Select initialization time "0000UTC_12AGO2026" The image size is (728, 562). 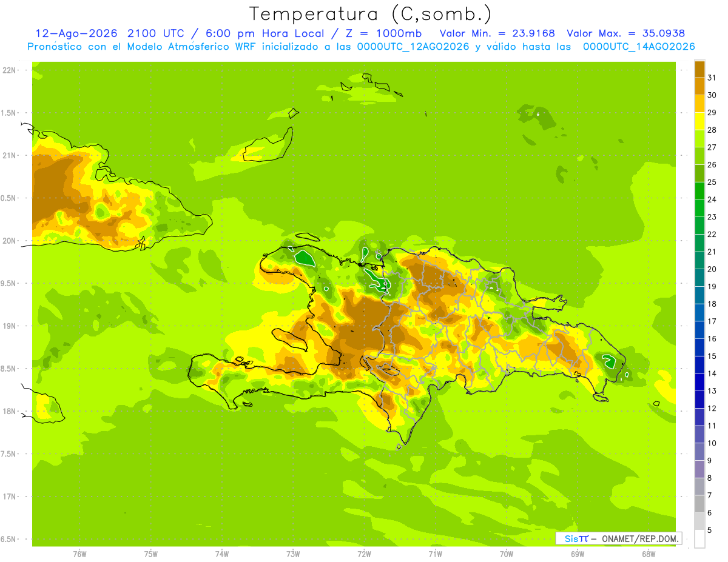[413, 47]
